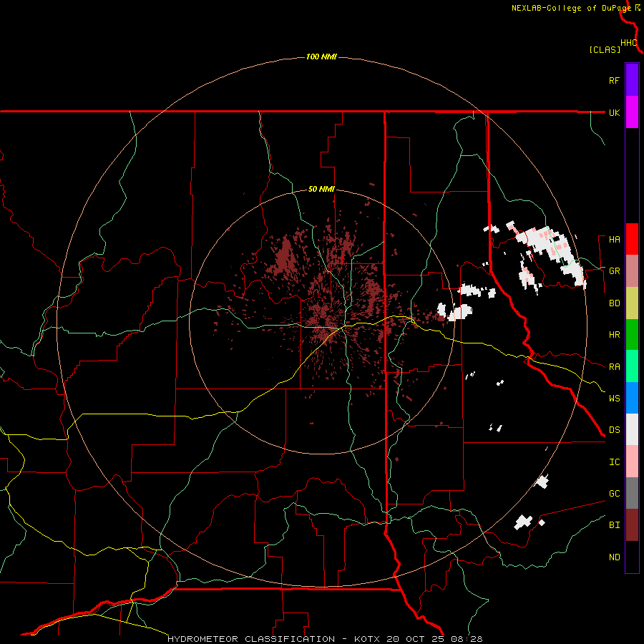Click the WS legend label
Screen dimensions: 644x644
[614, 399]
